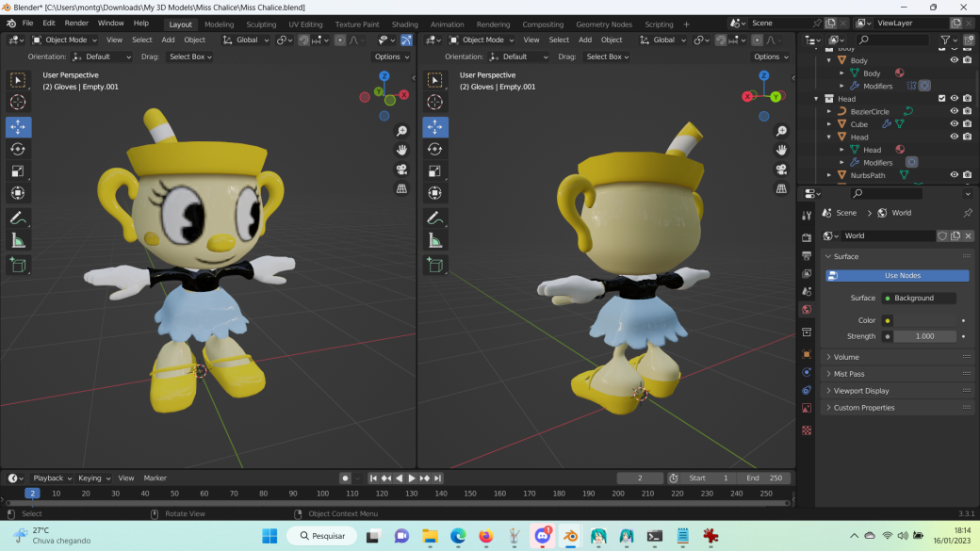Open Global orientation dropdown in right viewport

click(663, 40)
